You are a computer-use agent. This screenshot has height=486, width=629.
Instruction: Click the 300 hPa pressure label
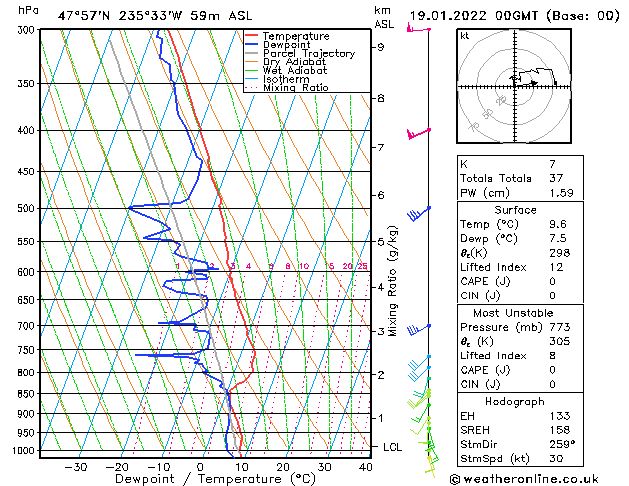[x=28, y=30]
